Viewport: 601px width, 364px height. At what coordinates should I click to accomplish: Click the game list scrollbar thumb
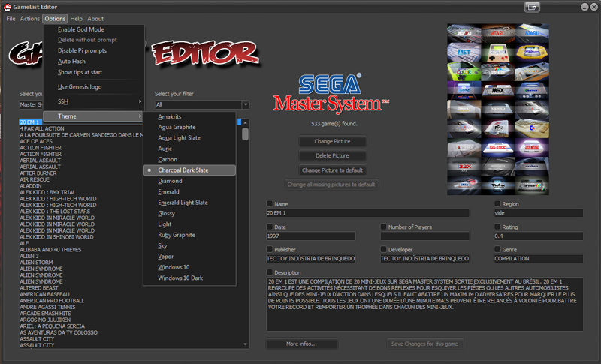pyautogui.click(x=246, y=134)
